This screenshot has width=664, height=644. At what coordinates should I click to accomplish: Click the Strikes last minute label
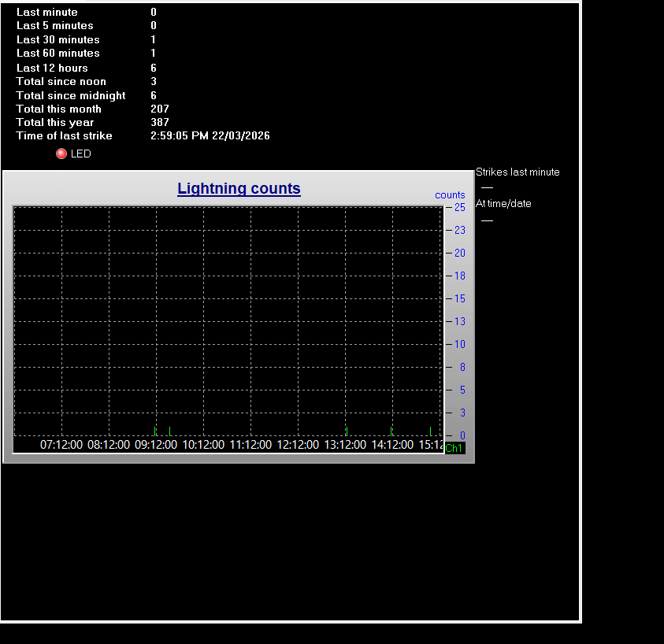click(x=517, y=172)
